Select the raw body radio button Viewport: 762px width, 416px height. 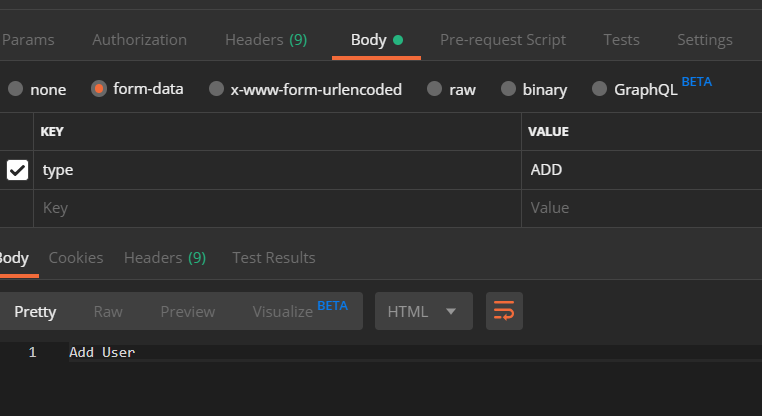[434, 89]
